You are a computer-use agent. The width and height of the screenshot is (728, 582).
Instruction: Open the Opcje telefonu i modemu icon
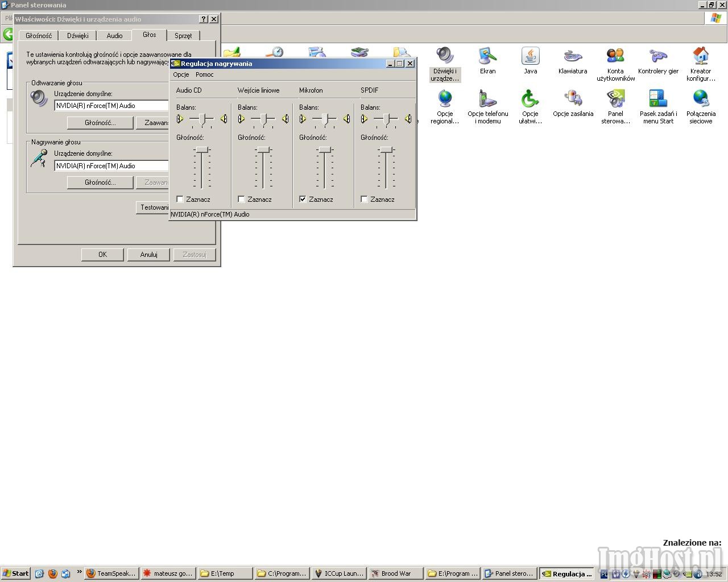(x=487, y=98)
